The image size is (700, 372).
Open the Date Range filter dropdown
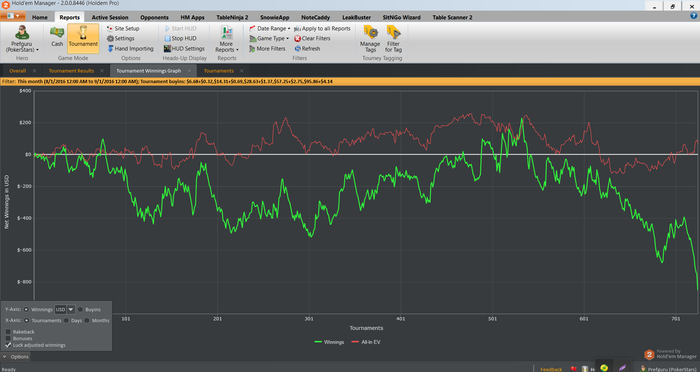tap(269, 29)
